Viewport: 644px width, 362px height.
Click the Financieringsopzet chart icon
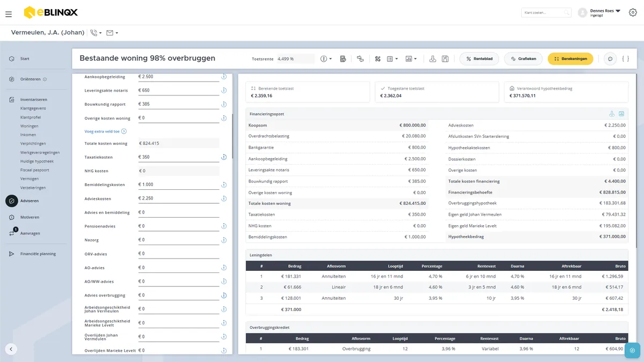pos(621,114)
